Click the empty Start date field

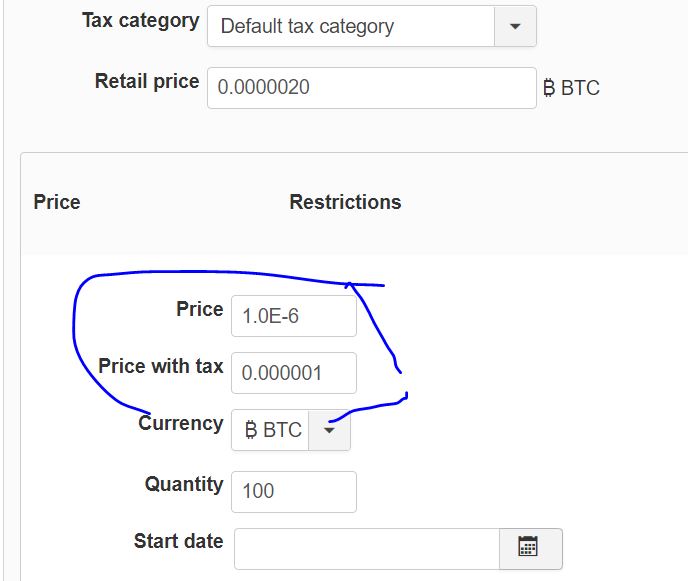pyautogui.click(x=366, y=548)
